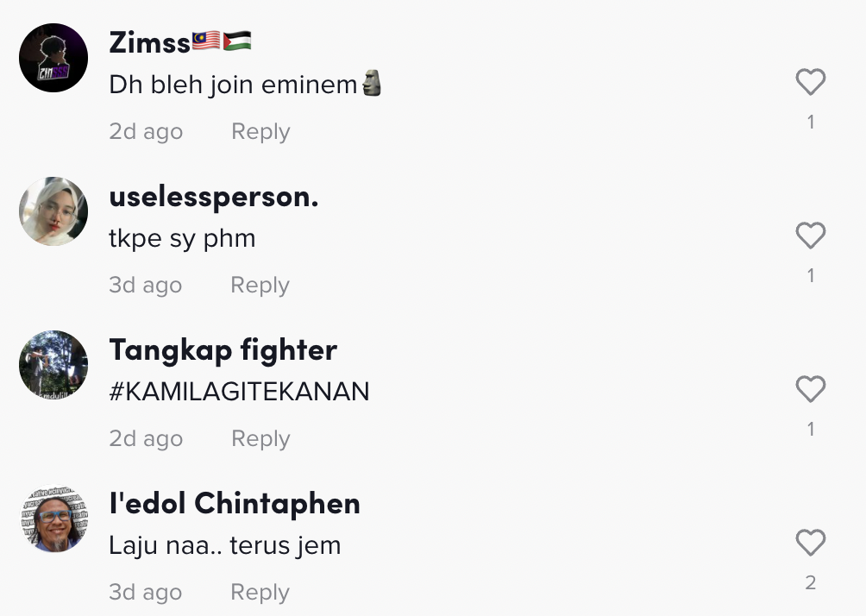This screenshot has width=866, height=616.
Task: Visit the Tangkap fighter username link
Action: (x=223, y=349)
